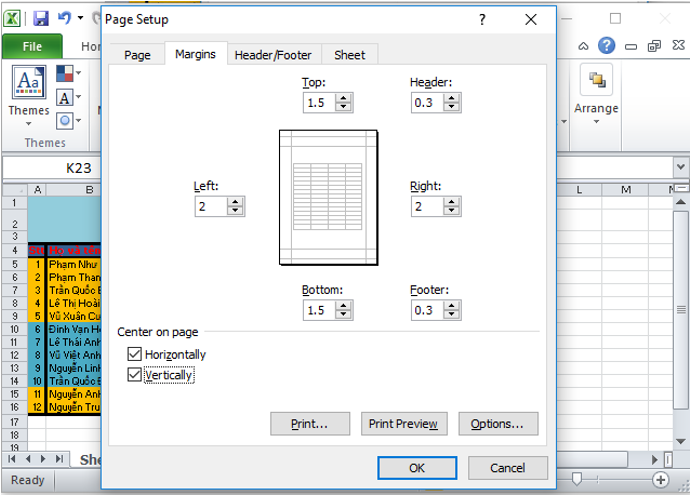This screenshot has height=496, width=691.
Task: Increase the Top margin with up arrow
Action: [x=343, y=97]
